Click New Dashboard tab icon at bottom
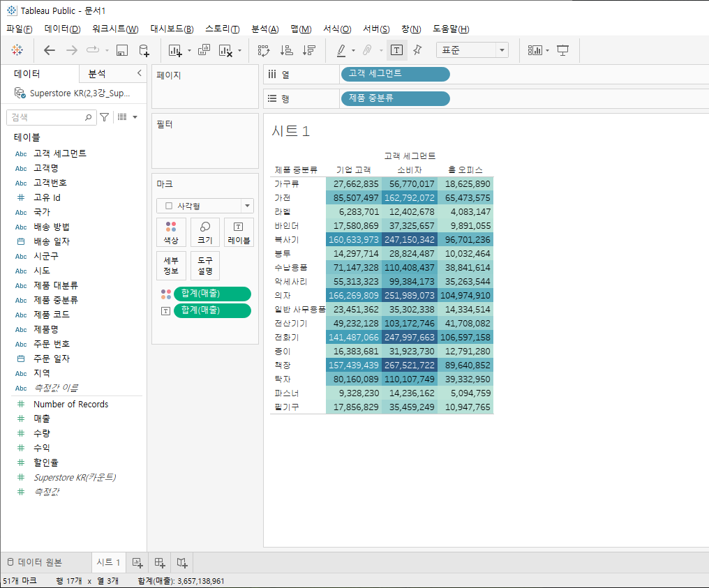The width and height of the screenshot is (709, 588). (x=160, y=563)
